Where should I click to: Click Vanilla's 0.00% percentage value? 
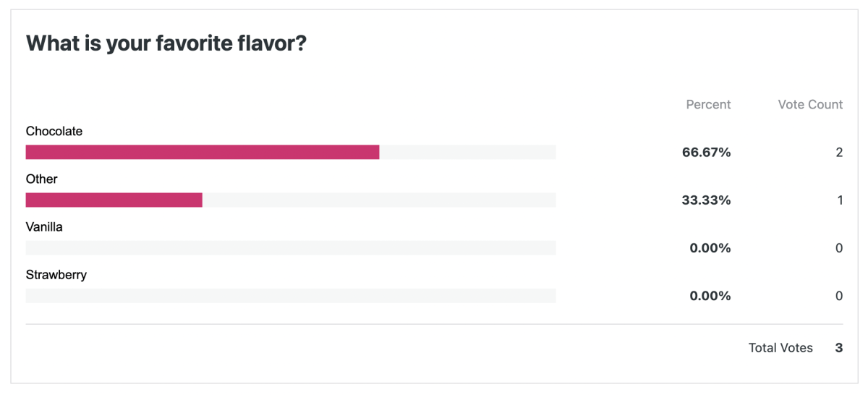710,248
